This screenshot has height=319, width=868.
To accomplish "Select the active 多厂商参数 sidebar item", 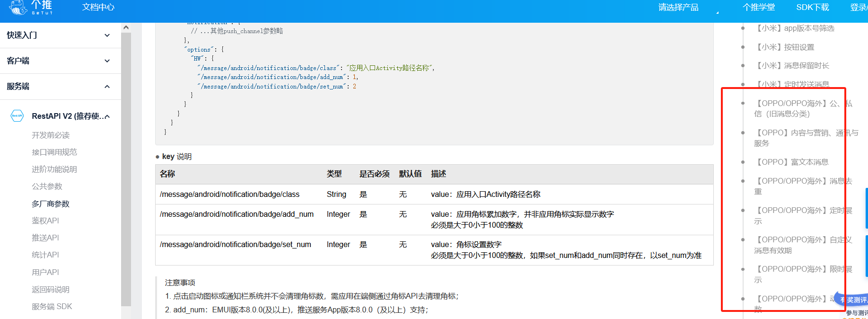I will (x=51, y=204).
